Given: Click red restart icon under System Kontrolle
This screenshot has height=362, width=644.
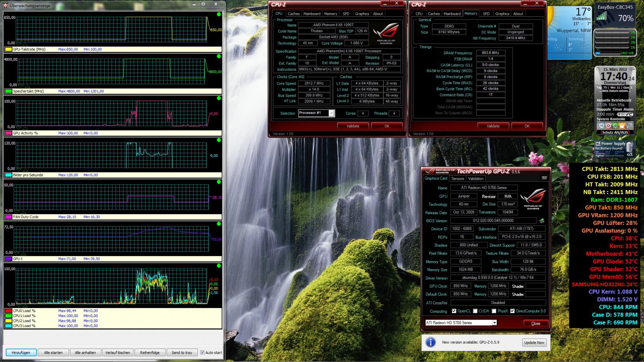Looking at the screenshot, I should click(x=608, y=126).
